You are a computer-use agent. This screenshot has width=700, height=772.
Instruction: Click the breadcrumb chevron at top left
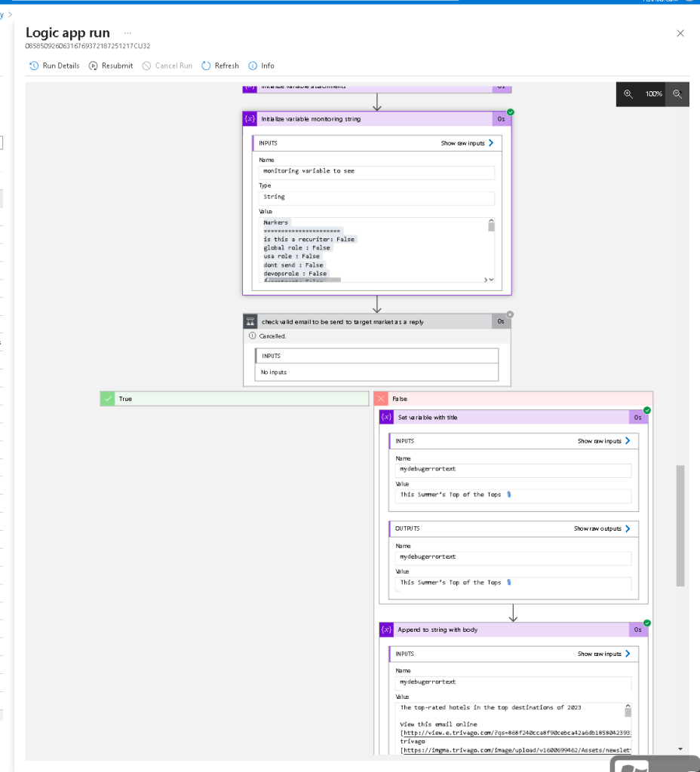click(x=11, y=15)
